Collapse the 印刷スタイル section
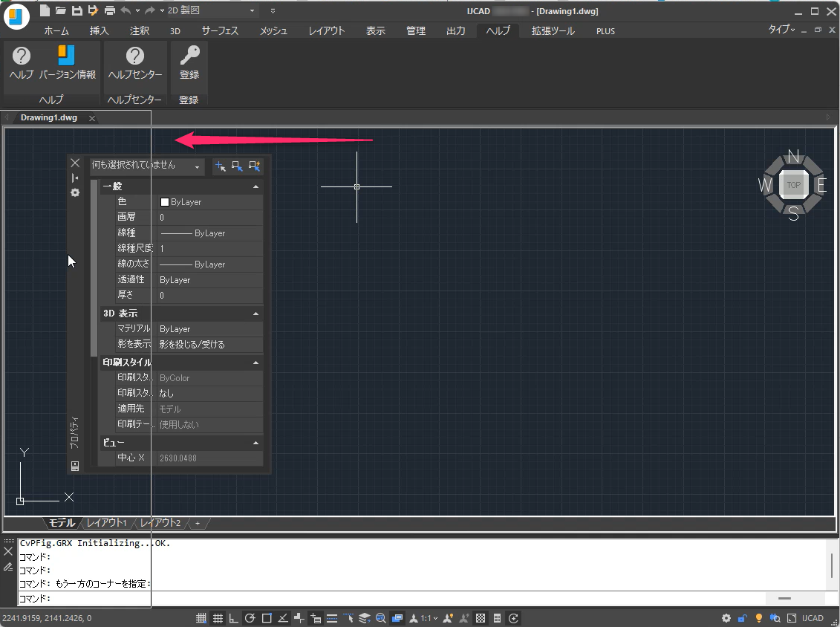840x627 pixels. coord(255,363)
